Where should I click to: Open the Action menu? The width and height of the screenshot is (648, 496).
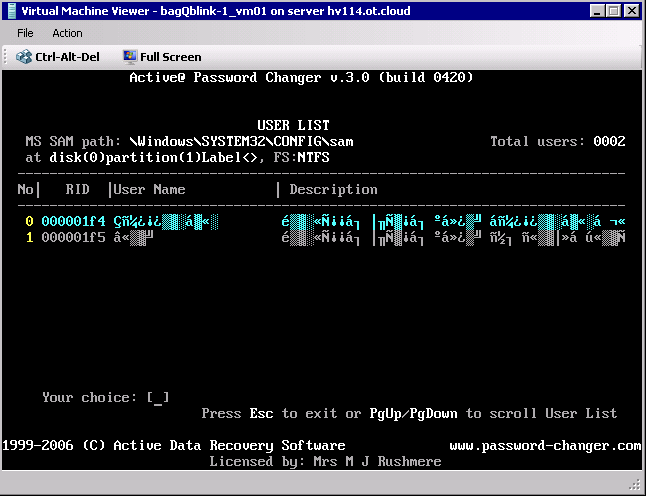click(x=67, y=33)
